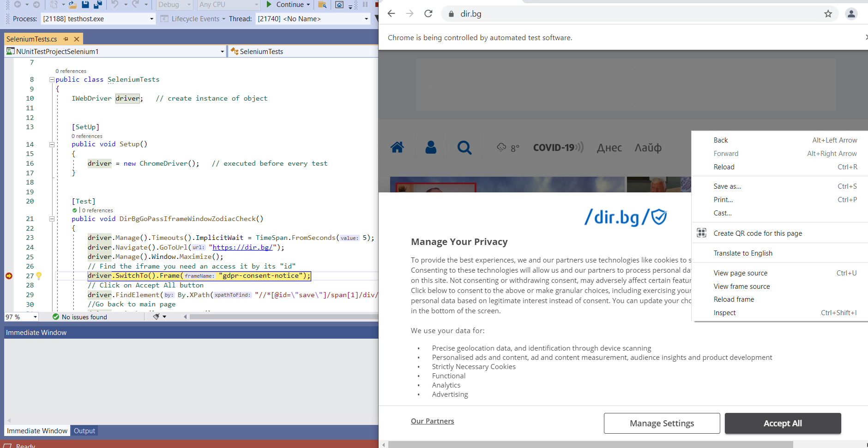This screenshot has height=448, width=868.
Task: Close the SeleniumTests.cs tab
Action: point(77,39)
